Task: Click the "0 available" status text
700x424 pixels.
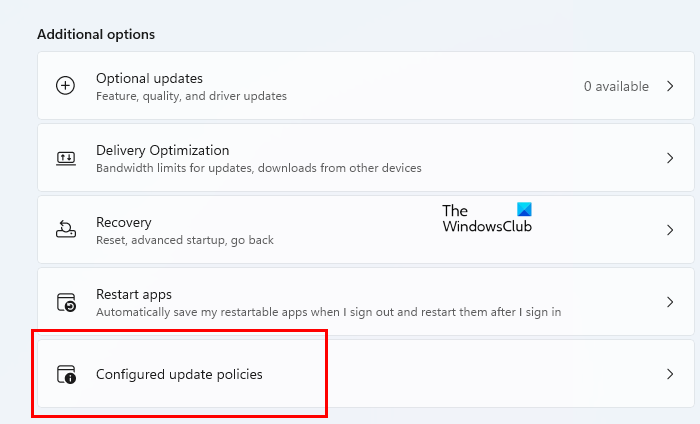Action: 616,87
